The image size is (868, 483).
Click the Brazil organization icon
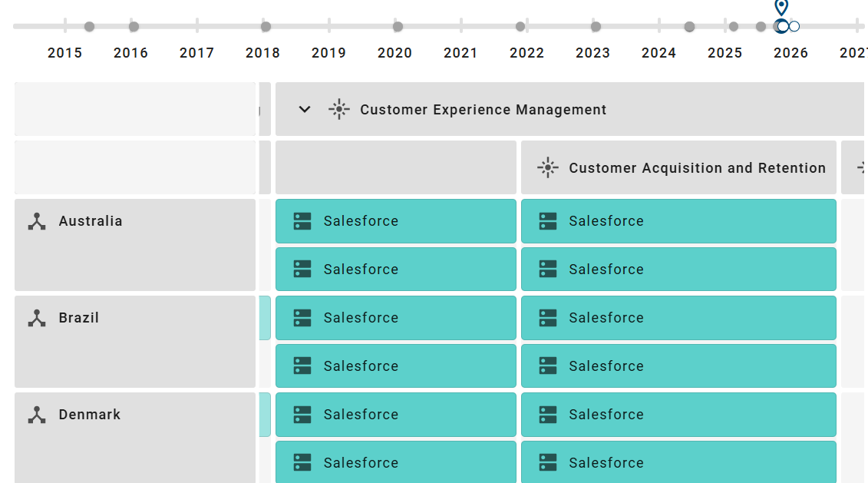coord(37,319)
